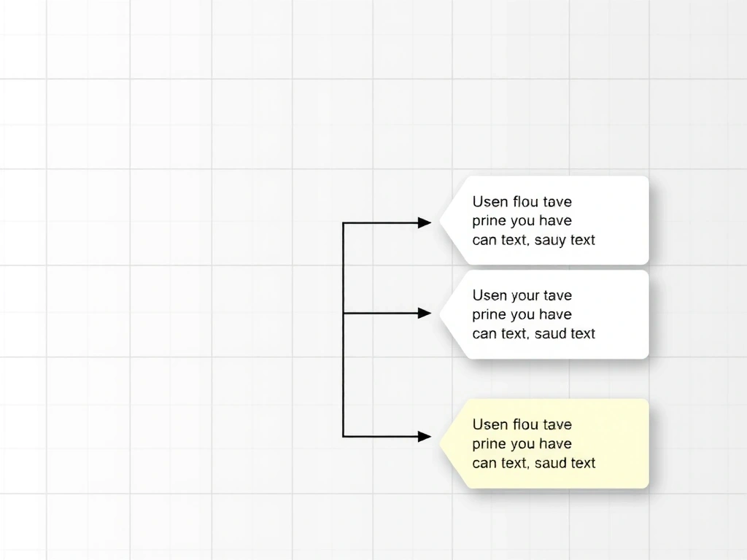This screenshot has height=560, width=747.
Task: Click the middle arrowhead on the connector
Action: [x=425, y=313]
